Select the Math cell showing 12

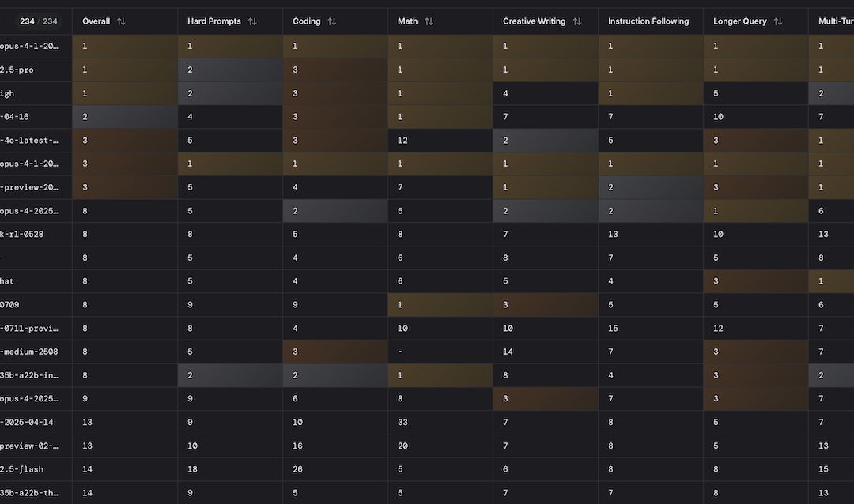(402, 141)
